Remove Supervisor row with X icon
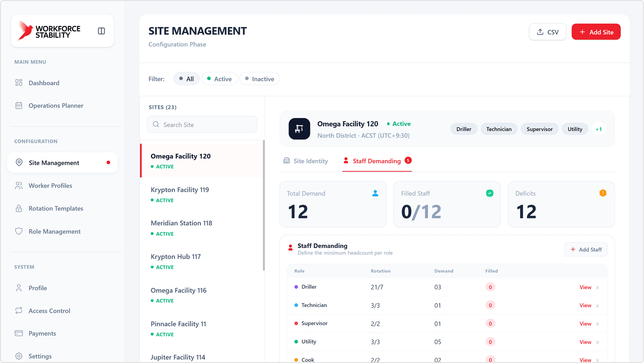644x363 pixels. click(598, 324)
